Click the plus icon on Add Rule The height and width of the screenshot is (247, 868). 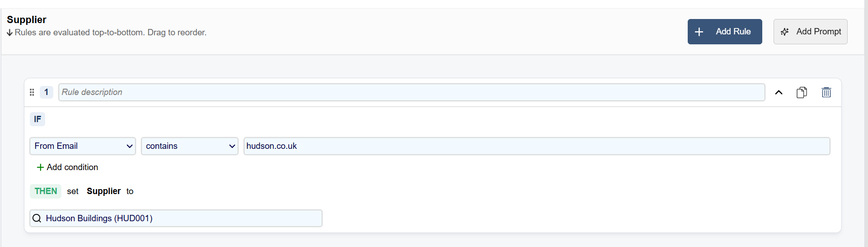pos(699,32)
